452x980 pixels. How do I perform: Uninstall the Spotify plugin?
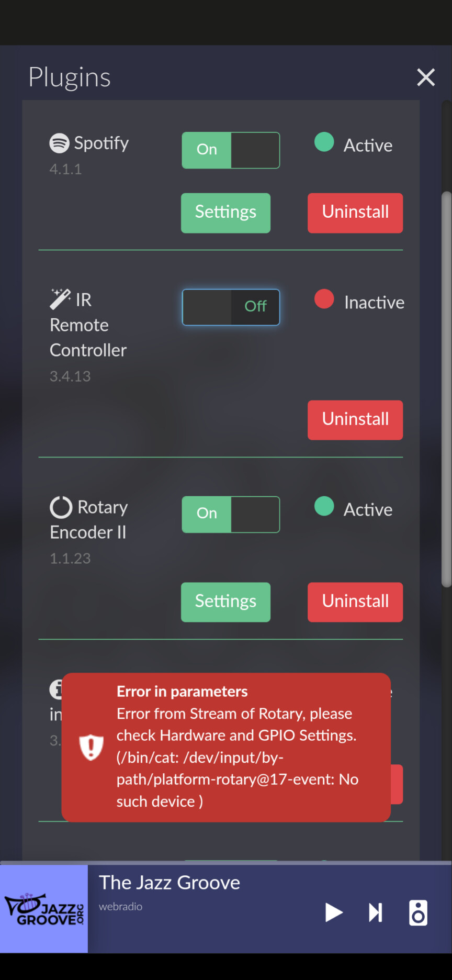(355, 213)
